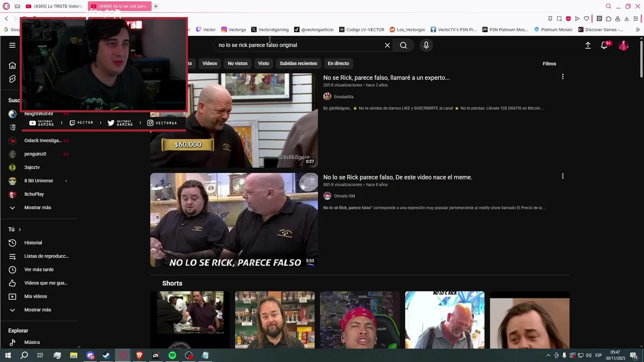Screen dimensions: 644x362
Task: Open Brave browser from the taskbar
Action: (139, 355)
